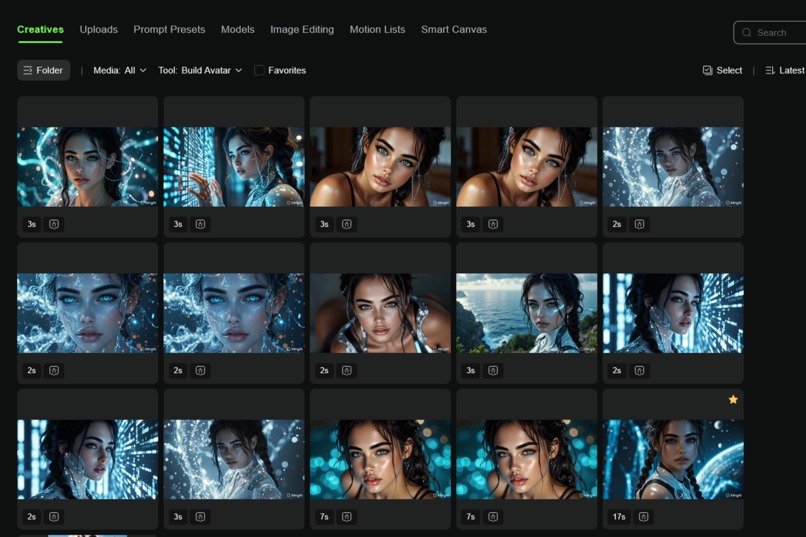Open the Models tab
The height and width of the screenshot is (537, 806).
point(237,29)
